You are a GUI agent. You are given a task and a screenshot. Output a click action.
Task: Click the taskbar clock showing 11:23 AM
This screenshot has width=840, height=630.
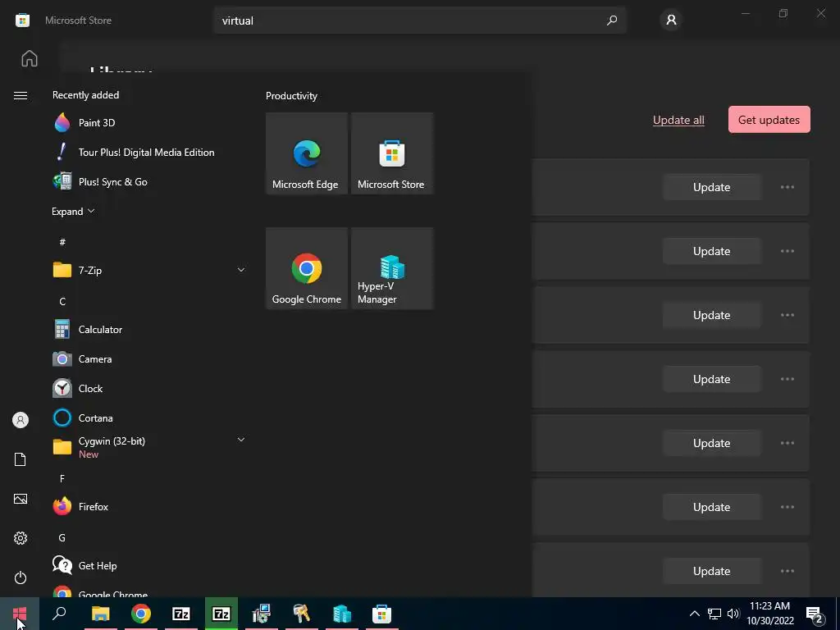click(769, 614)
